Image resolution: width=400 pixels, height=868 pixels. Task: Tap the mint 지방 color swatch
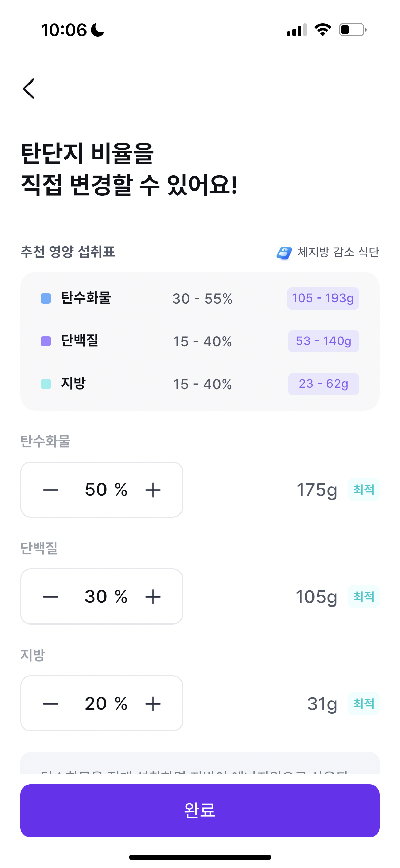(46, 384)
